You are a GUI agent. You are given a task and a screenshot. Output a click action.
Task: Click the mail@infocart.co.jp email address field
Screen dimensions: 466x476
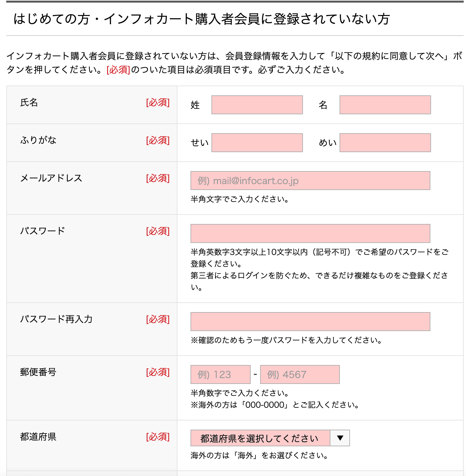point(310,181)
